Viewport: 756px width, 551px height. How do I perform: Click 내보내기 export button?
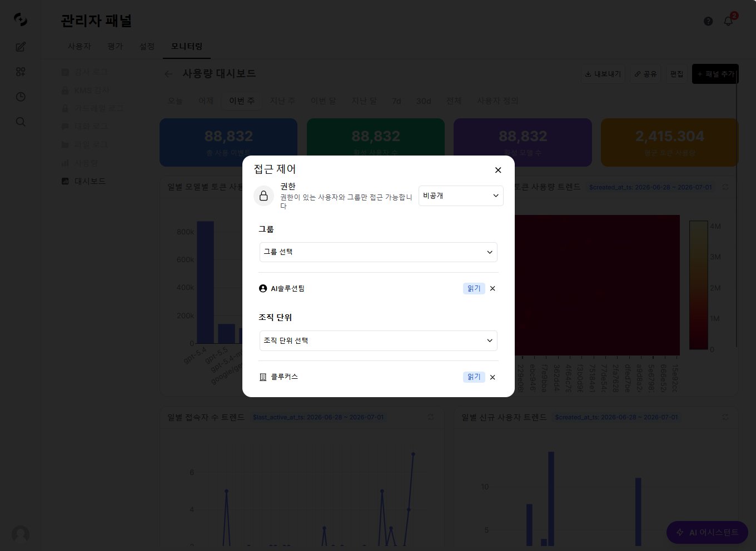coord(603,74)
